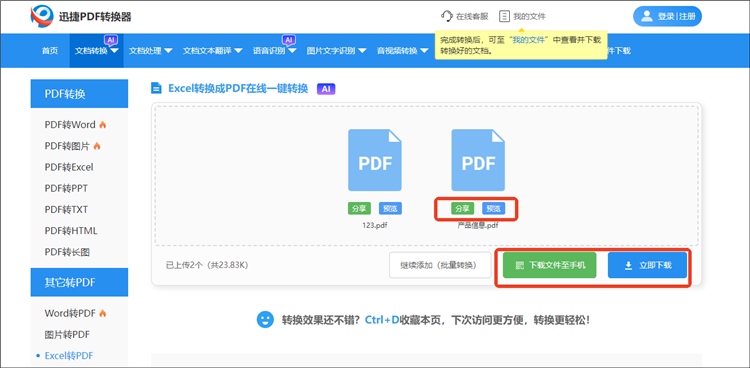Click the AI badge above 语音识别
750x368 pixels.
(288, 39)
